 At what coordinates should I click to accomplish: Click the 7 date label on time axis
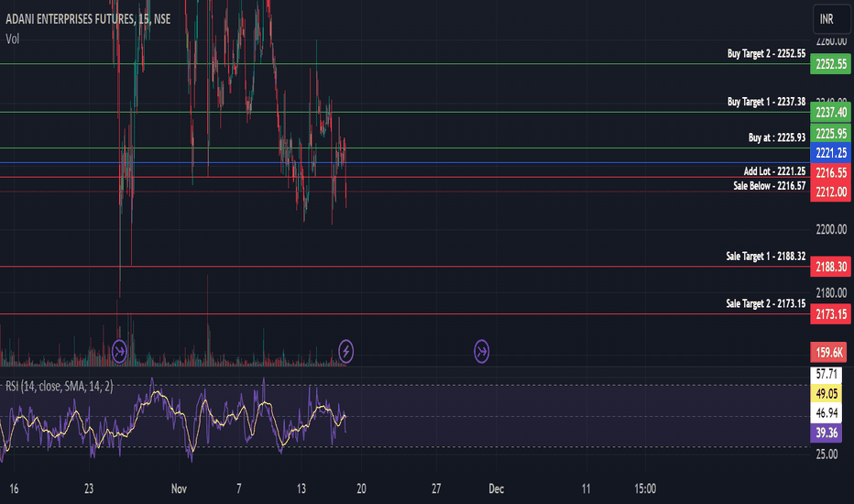238,488
